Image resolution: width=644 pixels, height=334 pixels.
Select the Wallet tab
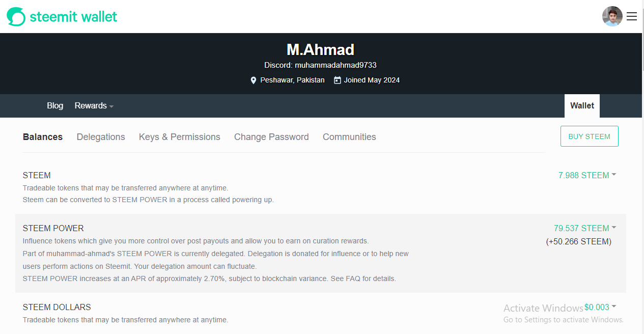click(582, 106)
